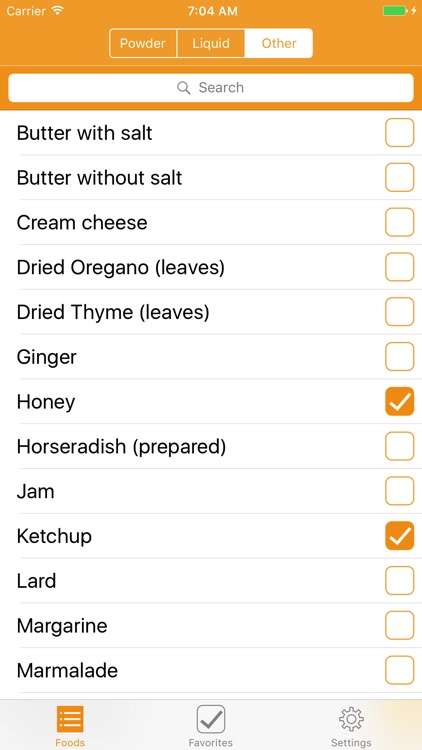Tap the Wi-Fi signal icon

(x=58, y=11)
